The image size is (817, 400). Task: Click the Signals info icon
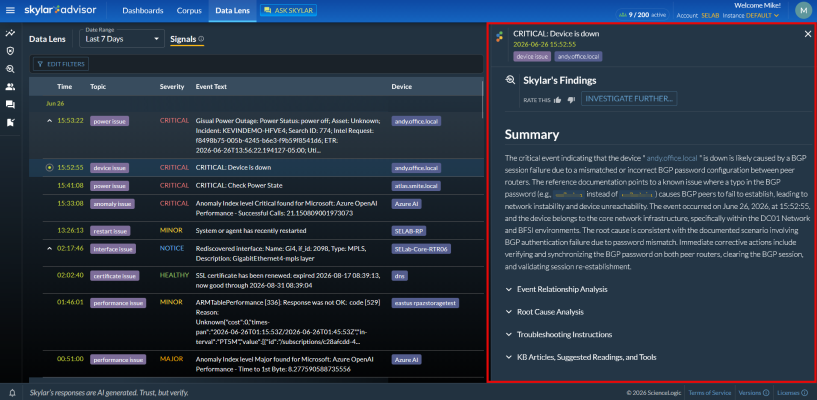coord(201,39)
